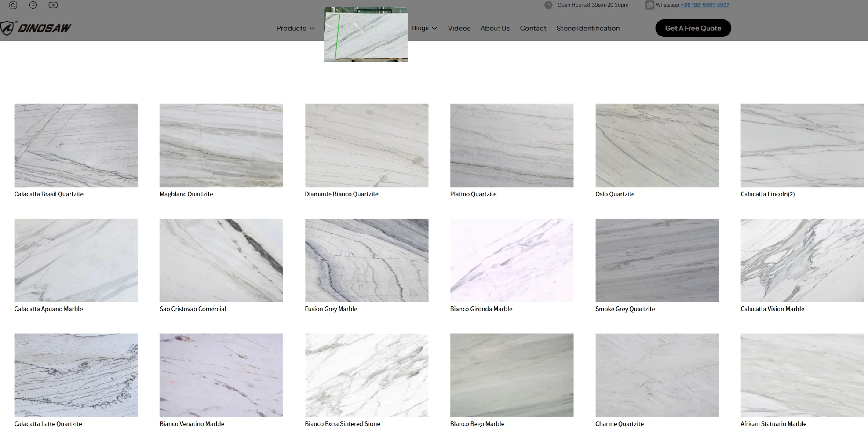Click the Open Hours clock icon
The width and height of the screenshot is (868, 434).
(548, 5)
